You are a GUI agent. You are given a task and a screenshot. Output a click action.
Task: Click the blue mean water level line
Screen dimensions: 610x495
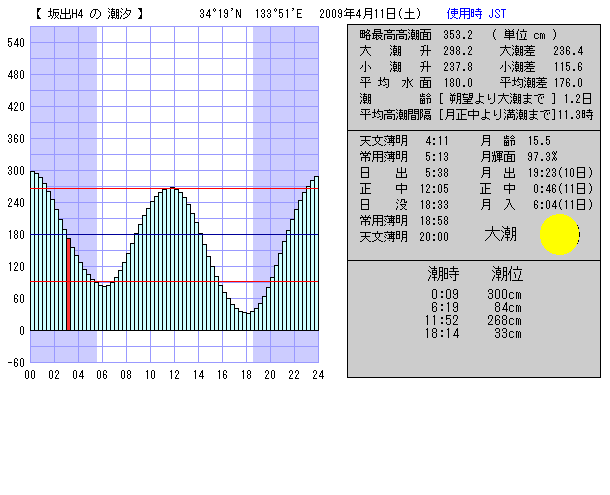(174, 235)
